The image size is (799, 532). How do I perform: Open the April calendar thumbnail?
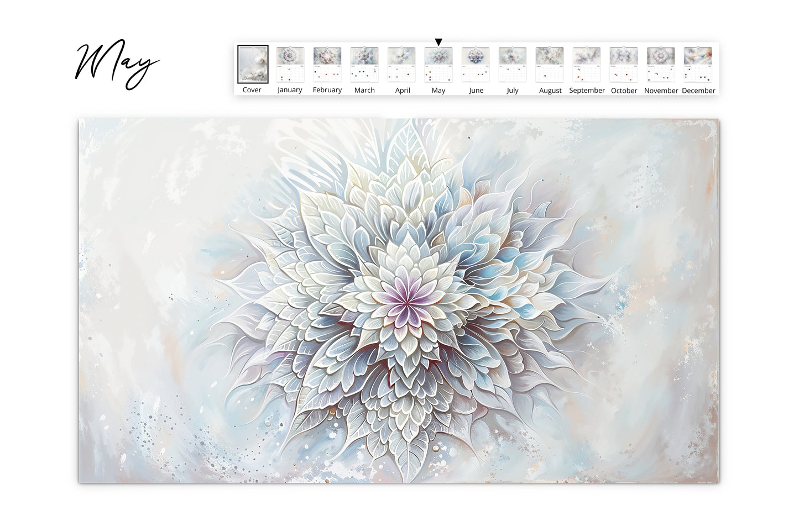(x=401, y=64)
